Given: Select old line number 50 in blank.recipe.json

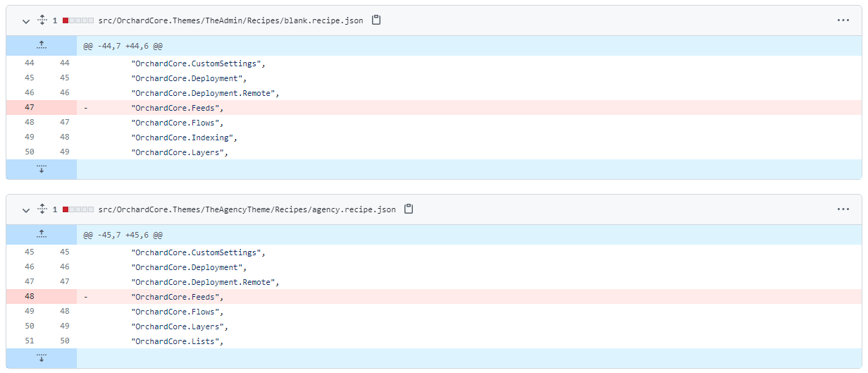Looking at the screenshot, I should (x=29, y=152).
